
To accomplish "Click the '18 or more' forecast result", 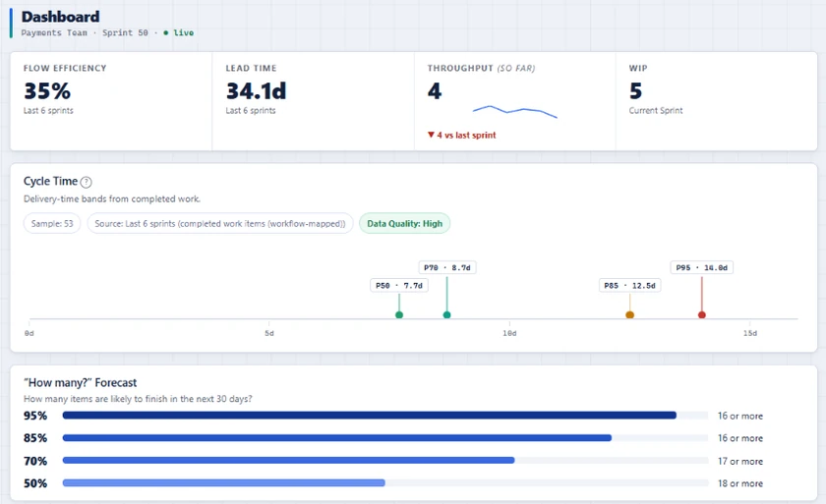I will pyautogui.click(x=740, y=483).
